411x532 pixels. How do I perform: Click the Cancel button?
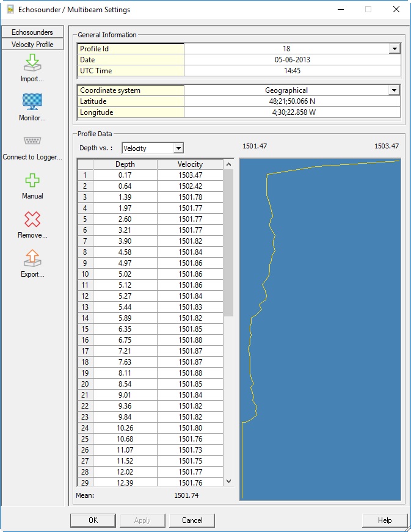point(192,520)
